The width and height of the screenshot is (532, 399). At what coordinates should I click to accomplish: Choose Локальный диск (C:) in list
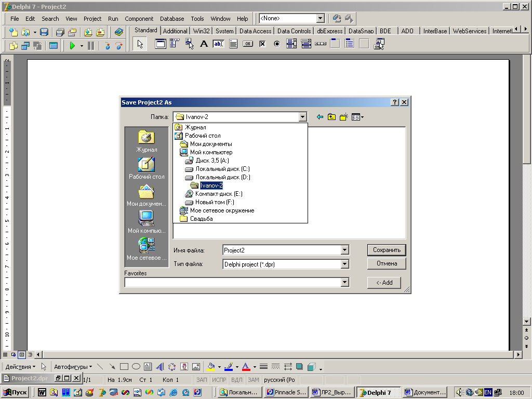tap(217, 169)
